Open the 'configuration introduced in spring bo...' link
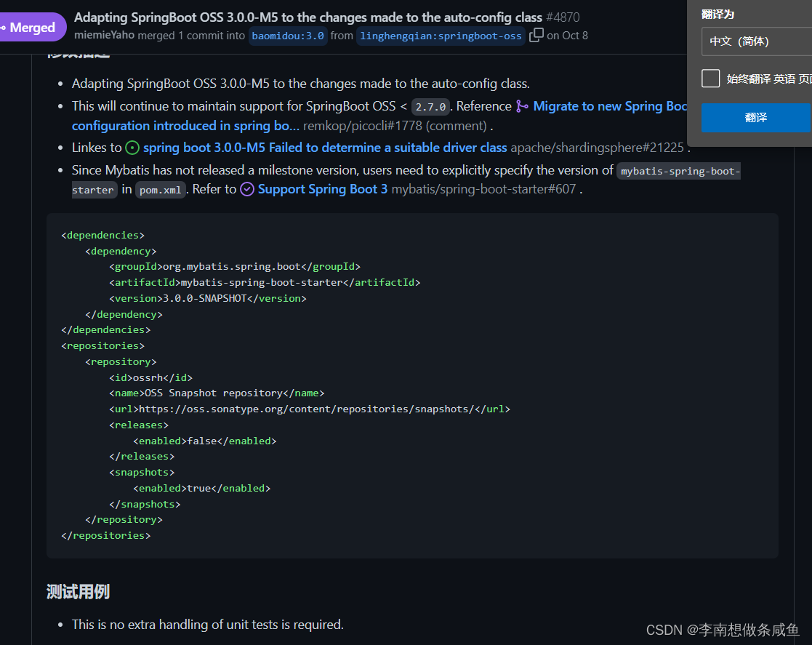The height and width of the screenshot is (645, 812). pyautogui.click(x=185, y=126)
